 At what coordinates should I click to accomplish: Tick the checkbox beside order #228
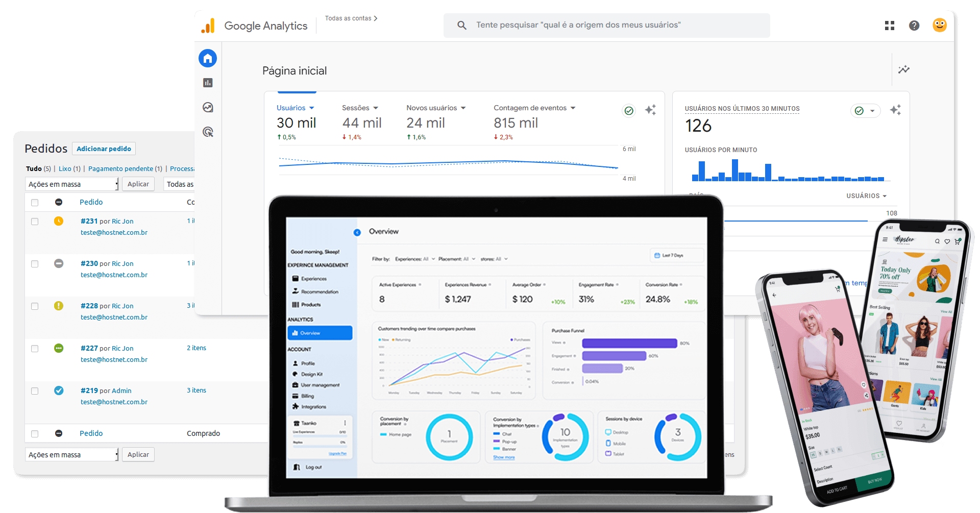35,306
